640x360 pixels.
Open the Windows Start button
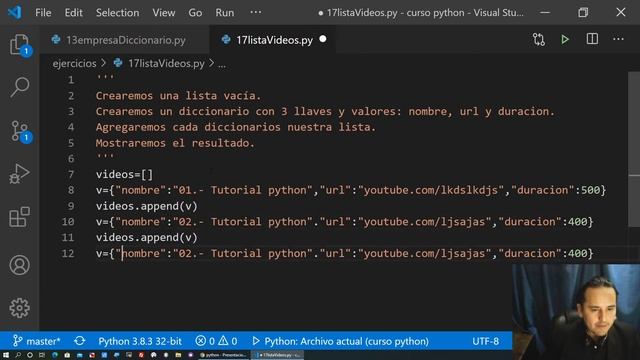coord(6,355)
